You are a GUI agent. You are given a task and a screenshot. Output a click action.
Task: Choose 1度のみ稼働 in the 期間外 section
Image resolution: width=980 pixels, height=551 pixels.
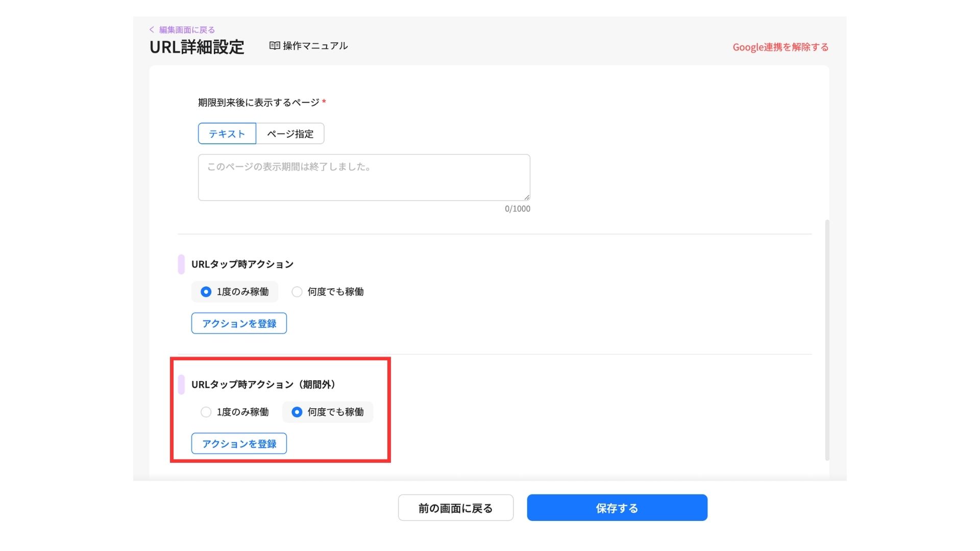206,412
